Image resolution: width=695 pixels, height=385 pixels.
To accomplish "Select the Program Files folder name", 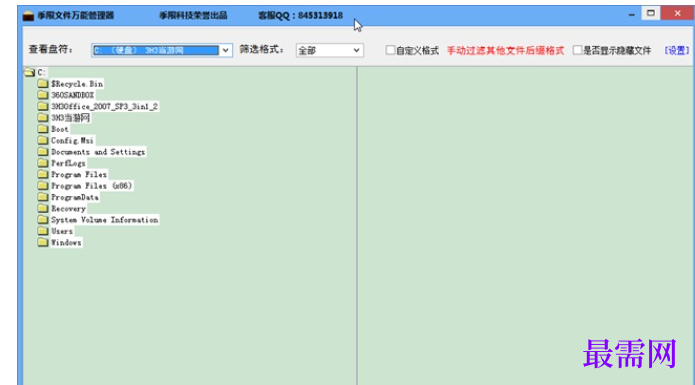I will pos(79,175).
